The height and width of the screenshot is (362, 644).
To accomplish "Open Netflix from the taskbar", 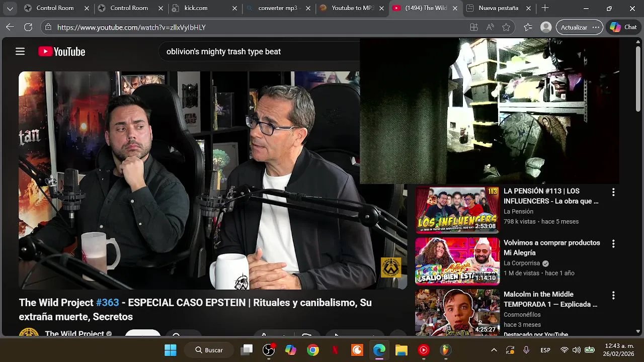I will 335,350.
